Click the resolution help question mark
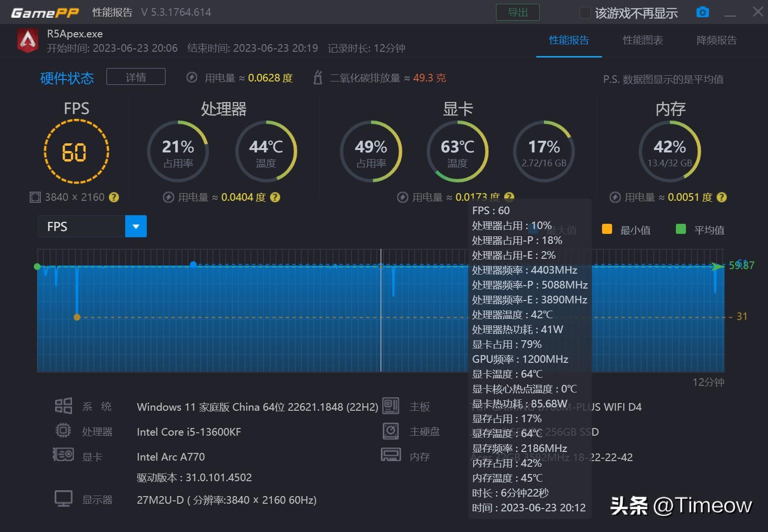The image size is (768, 532). 114,197
